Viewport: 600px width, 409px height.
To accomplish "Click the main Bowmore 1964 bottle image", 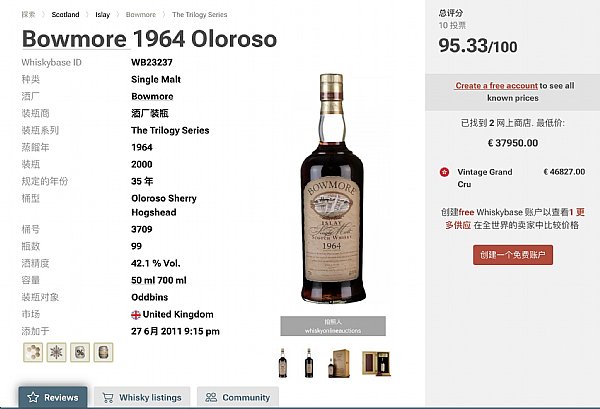I will click(332, 188).
